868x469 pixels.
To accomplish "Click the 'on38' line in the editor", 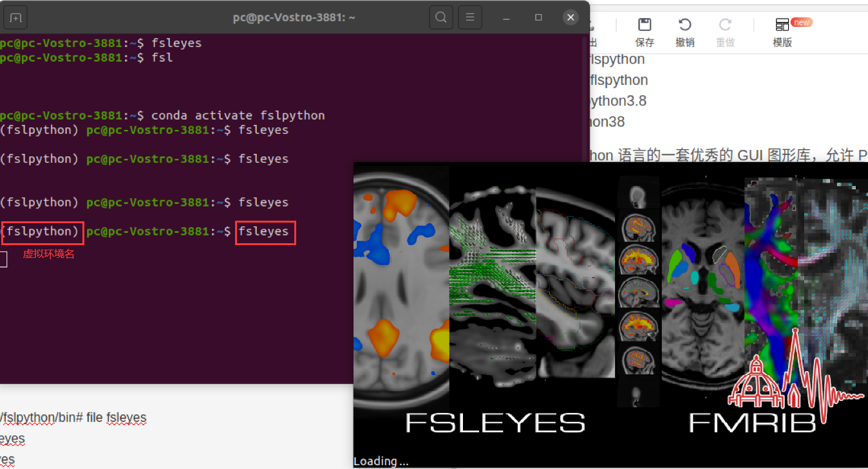I will tap(607, 122).
